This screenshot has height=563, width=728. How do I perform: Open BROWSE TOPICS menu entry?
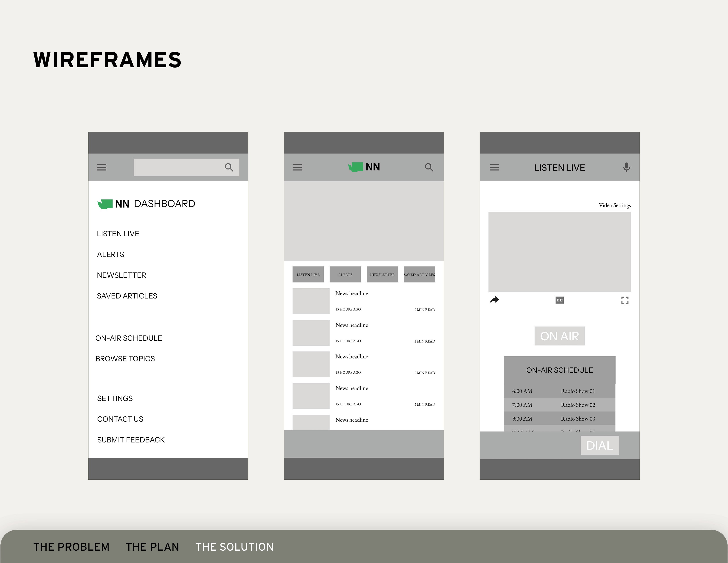point(125,359)
